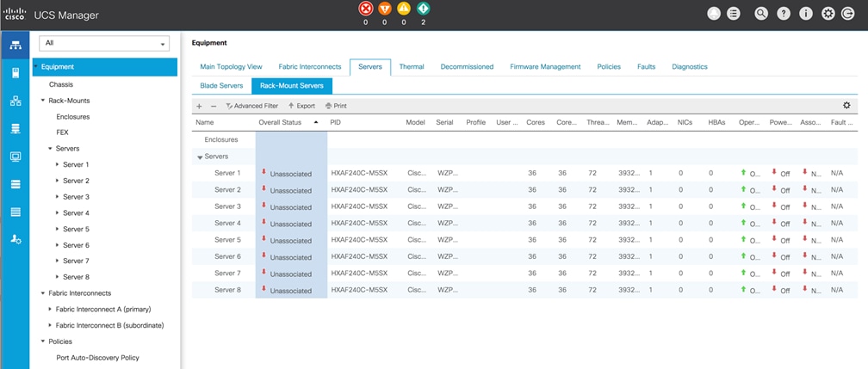868x369 pixels.
Task: Expand Server 4 in navigation tree
Action: click(58, 213)
